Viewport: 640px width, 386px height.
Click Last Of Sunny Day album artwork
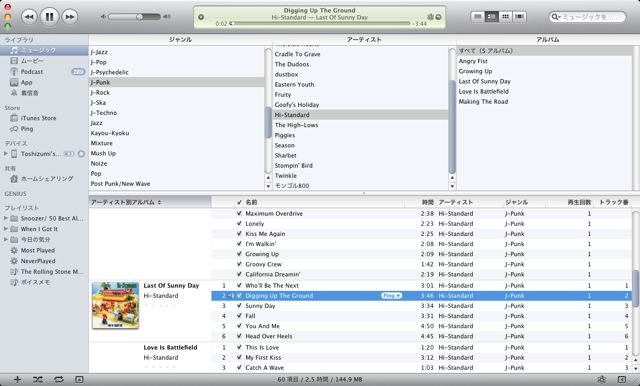(x=116, y=306)
